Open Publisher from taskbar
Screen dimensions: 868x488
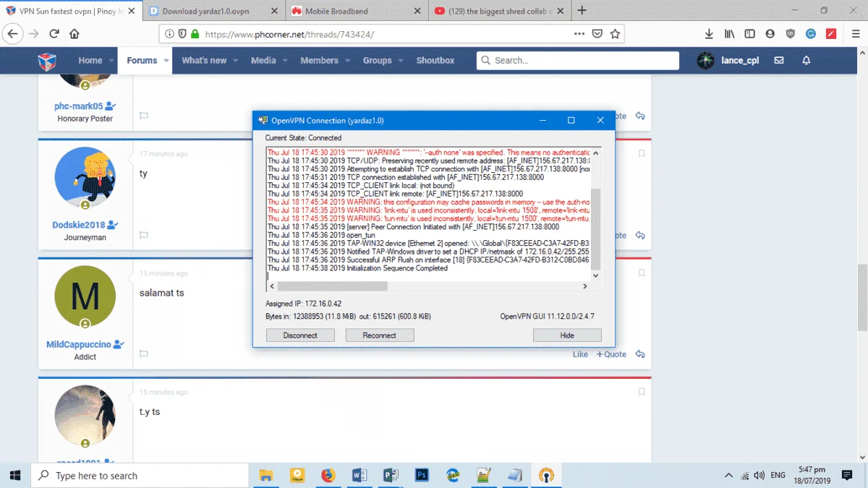[391, 476]
